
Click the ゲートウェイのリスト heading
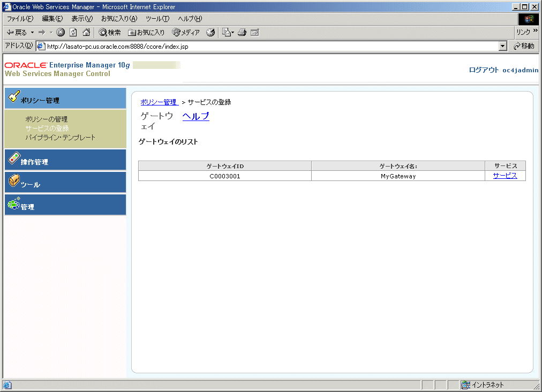168,142
